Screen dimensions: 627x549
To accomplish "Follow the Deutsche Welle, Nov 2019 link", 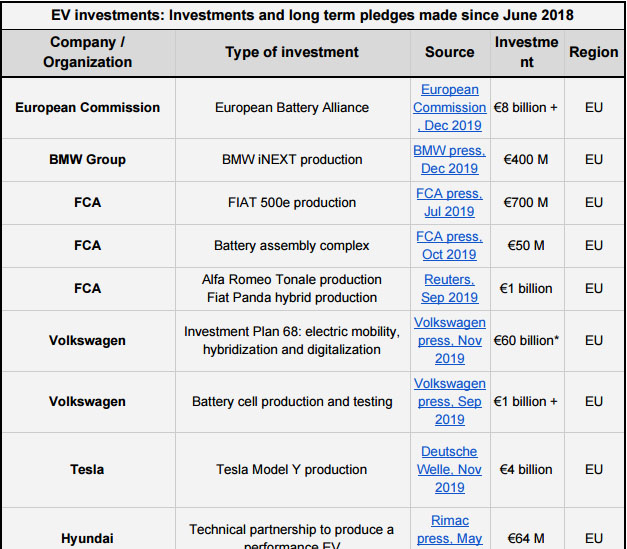I will pyautogui.click(x=449, y=469).
